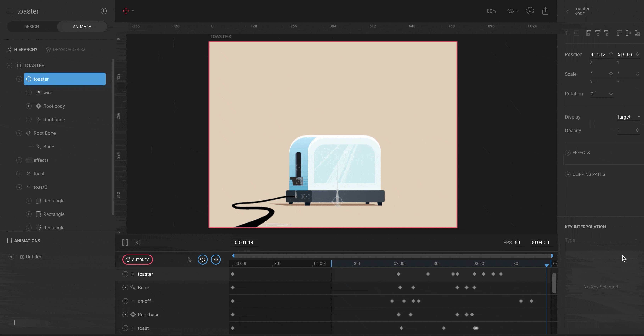Click the first keyframe on the on-off track
This screenshot has width=644, height=336.
232,301
